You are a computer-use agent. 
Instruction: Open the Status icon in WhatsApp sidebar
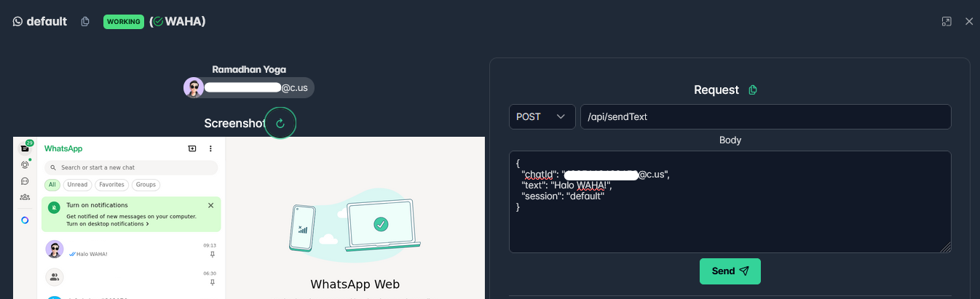25,165
